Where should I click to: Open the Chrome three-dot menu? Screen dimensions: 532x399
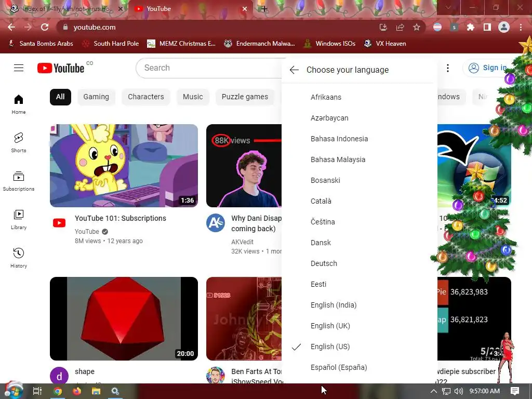(x=521, y=27)
